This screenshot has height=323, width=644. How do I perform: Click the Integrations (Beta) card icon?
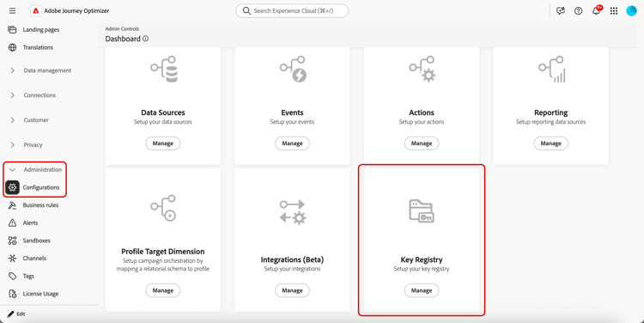click(x=293, y=212)
